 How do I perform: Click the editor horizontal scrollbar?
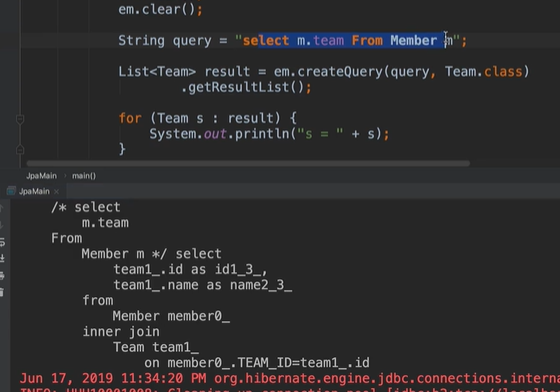click(248, 164)
